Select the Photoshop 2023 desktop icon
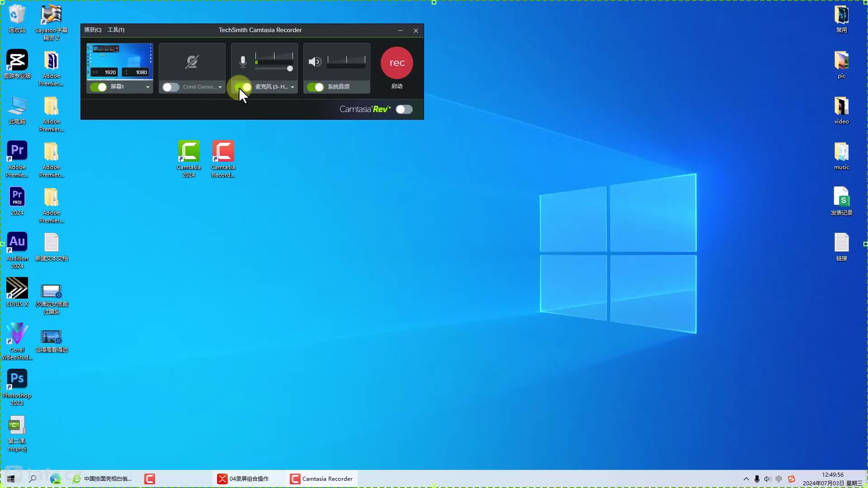This screenshot has height=488, width=868. coord(17,387)
